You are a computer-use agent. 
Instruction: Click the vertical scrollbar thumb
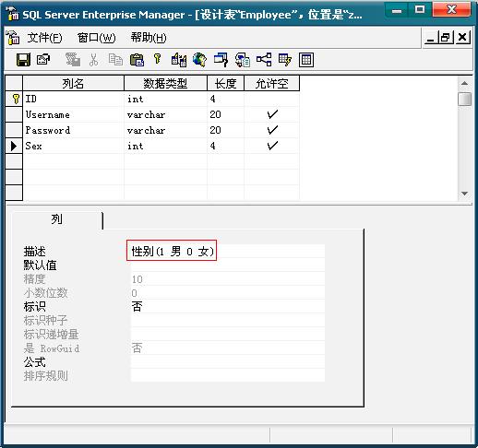tap(464, 100)
